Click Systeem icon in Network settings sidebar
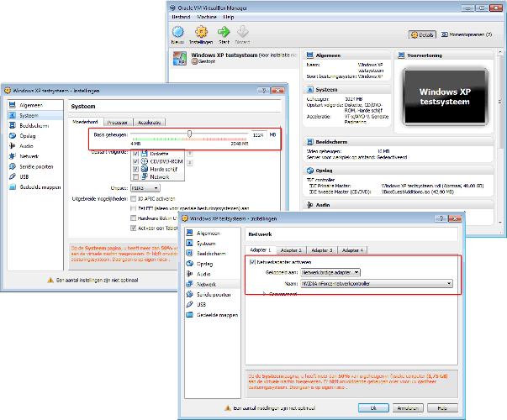The image size is (507, 420). (189, 243)
